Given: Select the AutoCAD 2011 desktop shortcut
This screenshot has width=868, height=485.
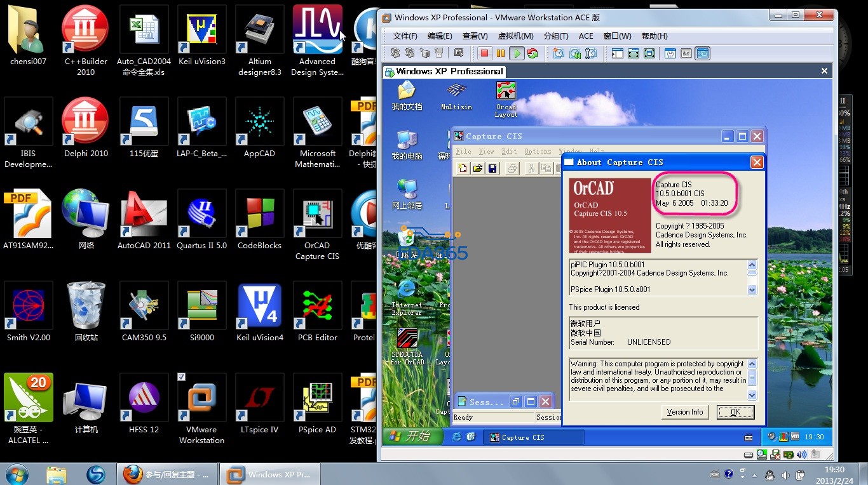Looking at the screenshot, I should tap(144, 220).
